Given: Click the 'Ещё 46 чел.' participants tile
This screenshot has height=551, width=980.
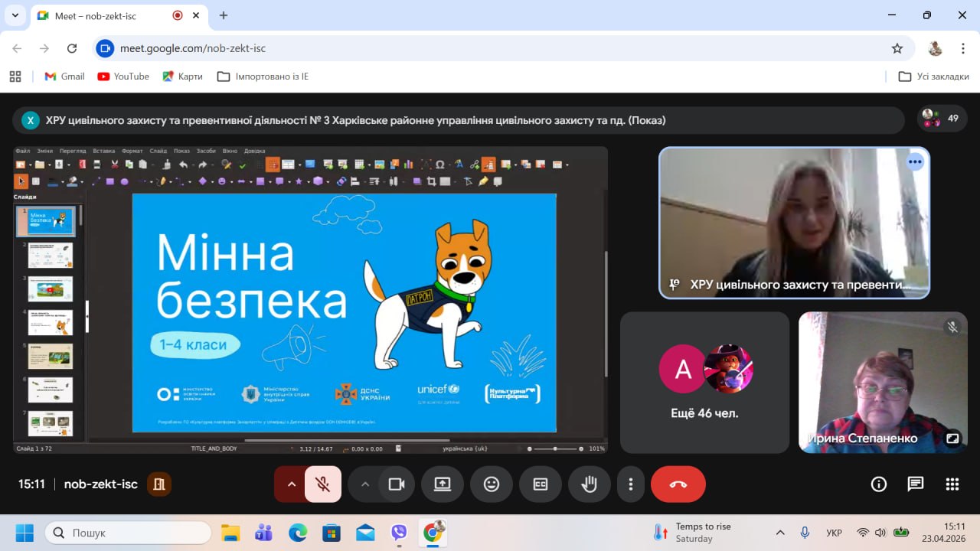Looking at the screenshot, I should (x=704, y=382).
